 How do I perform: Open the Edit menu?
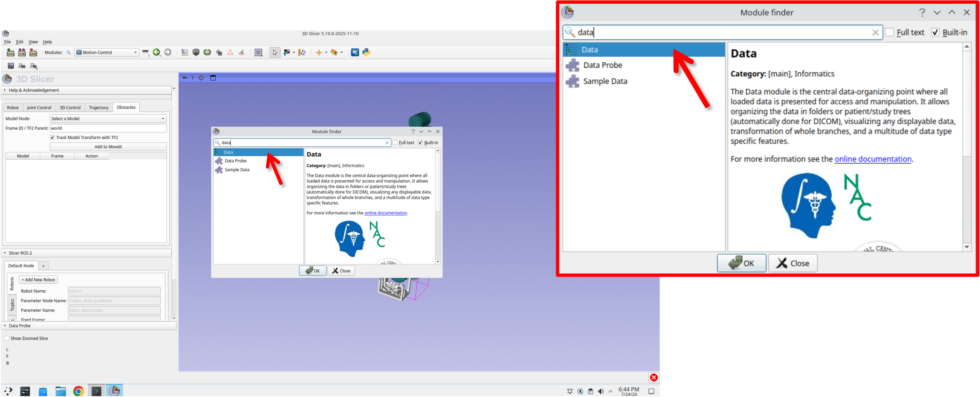pyautogui.click(x=19, y=42)
